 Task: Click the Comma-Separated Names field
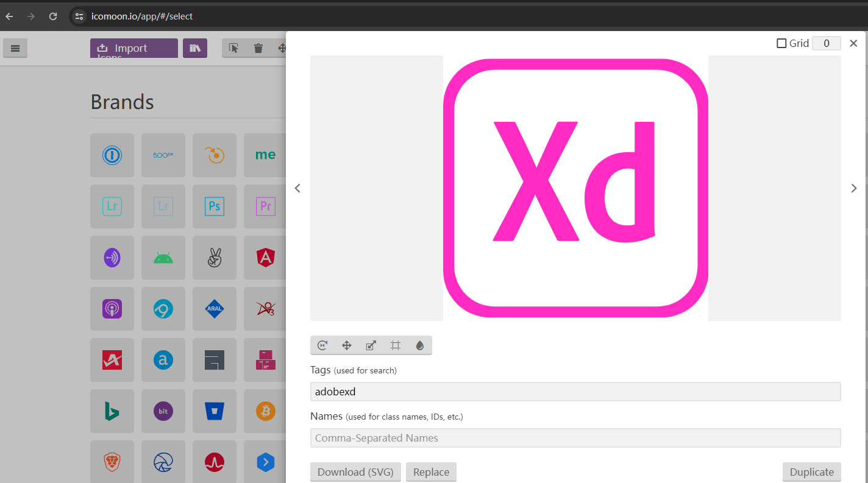(x=575, y=438)
